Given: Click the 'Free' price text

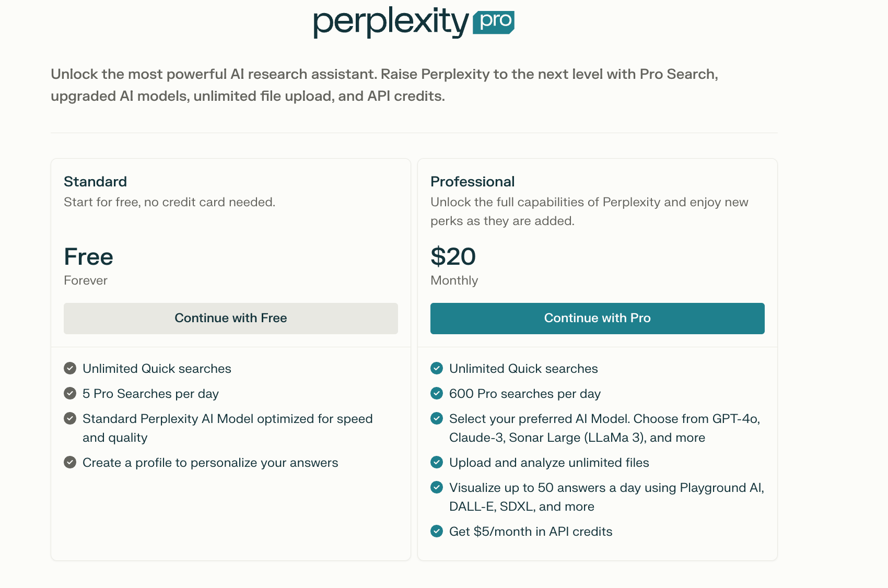Looking at the screenshot, I should (88, 256).
